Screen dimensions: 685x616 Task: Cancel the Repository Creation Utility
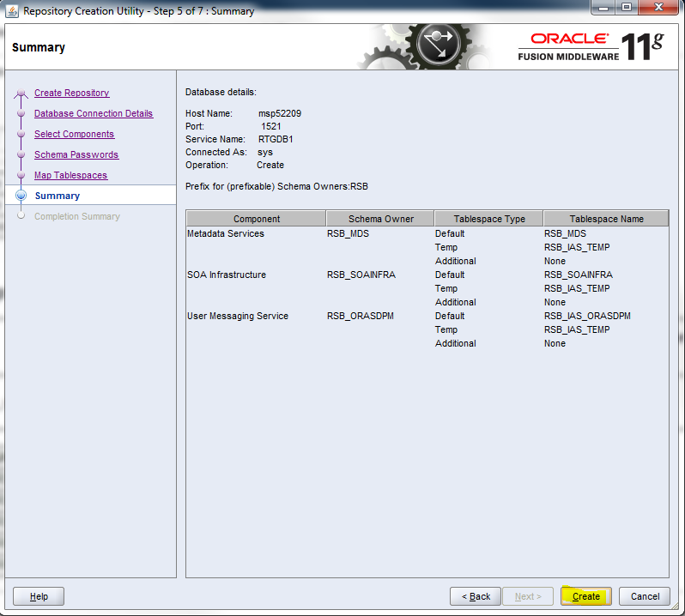[x=645, y=596]
